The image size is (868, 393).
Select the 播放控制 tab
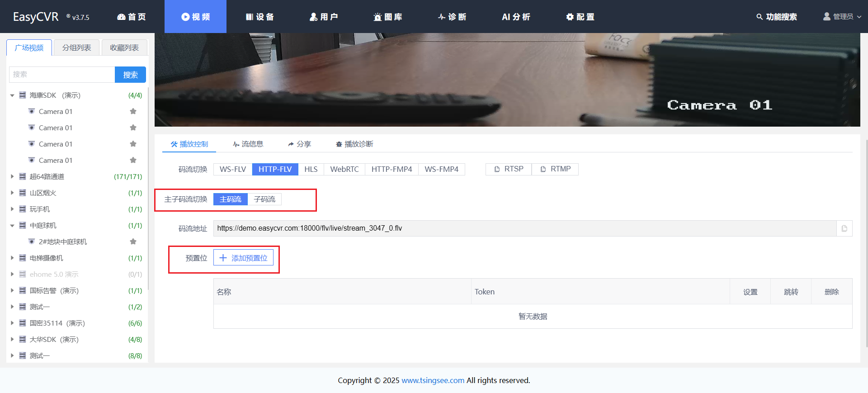(189, 144)
